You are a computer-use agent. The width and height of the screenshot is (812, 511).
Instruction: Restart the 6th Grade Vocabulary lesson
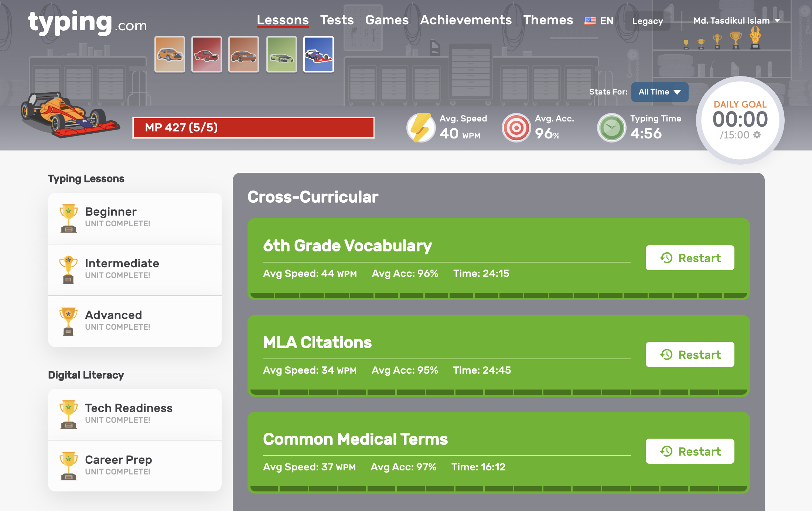point(690,258)
